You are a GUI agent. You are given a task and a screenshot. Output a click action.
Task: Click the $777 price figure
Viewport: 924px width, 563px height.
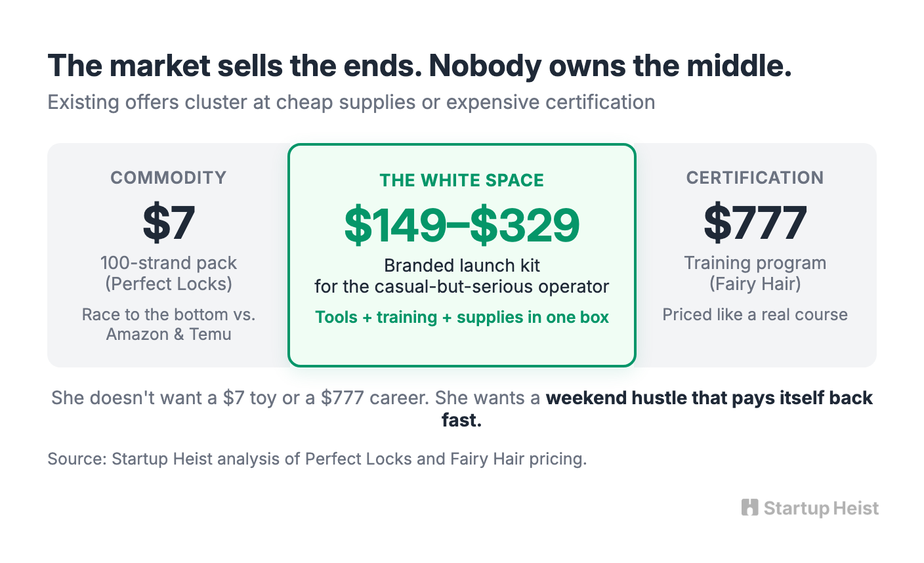coord(755,222)
